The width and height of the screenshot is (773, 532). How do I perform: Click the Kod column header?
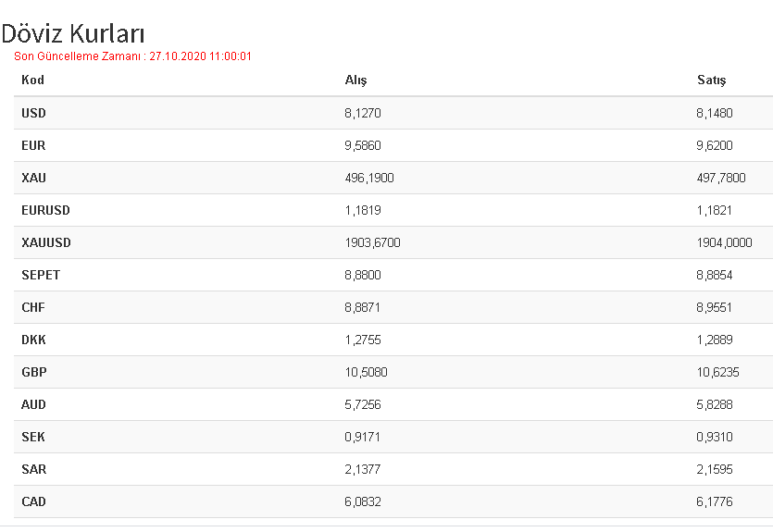click(x=32, y=80)
